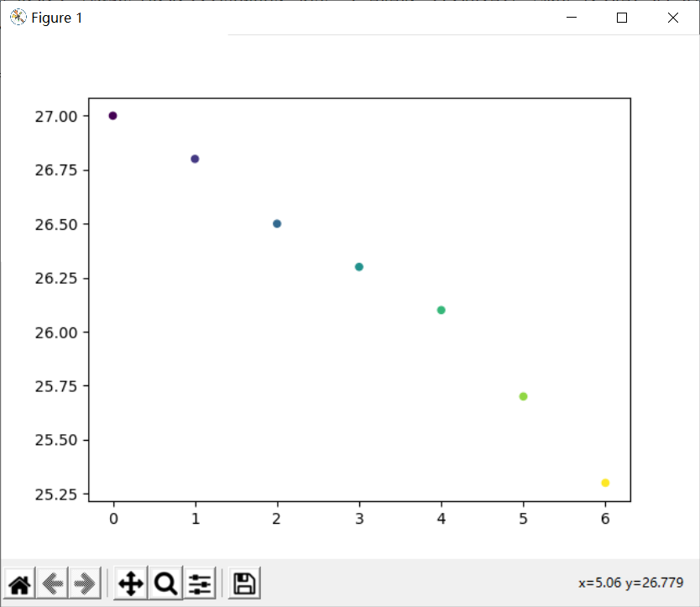Select the Zoom to rectangle magnifier

pyautogui.click(x=165, y=583)
